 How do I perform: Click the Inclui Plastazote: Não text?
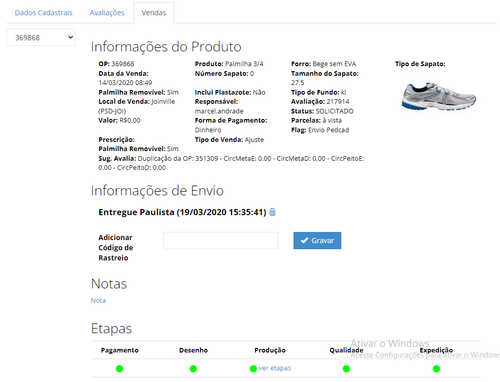230,92
